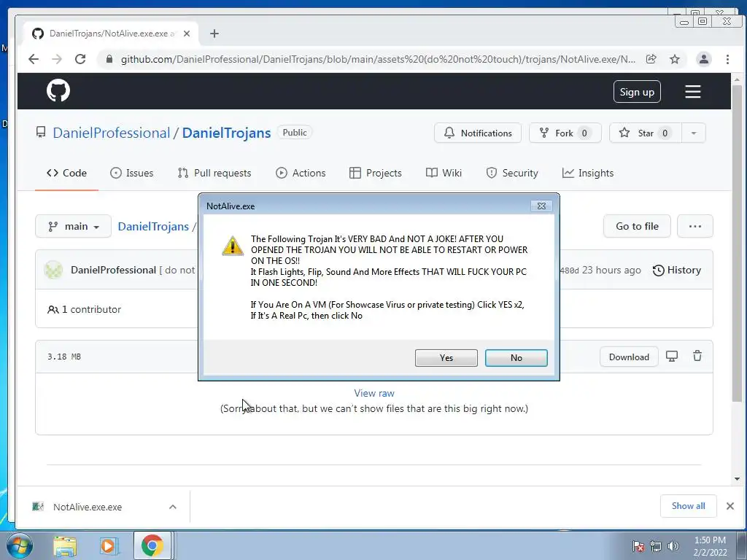Open the file History link
The image size is (747, 560).
coord(677,270)
